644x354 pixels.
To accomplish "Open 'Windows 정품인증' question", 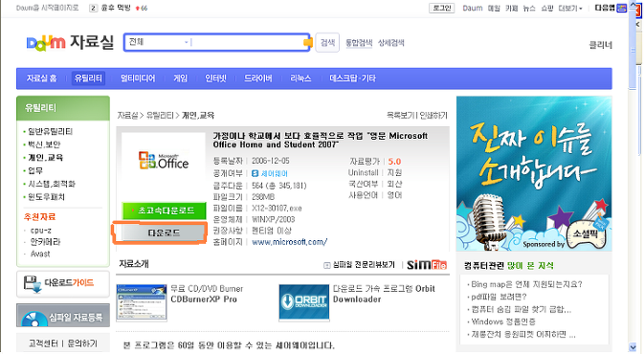I will (x=503, y=321).
